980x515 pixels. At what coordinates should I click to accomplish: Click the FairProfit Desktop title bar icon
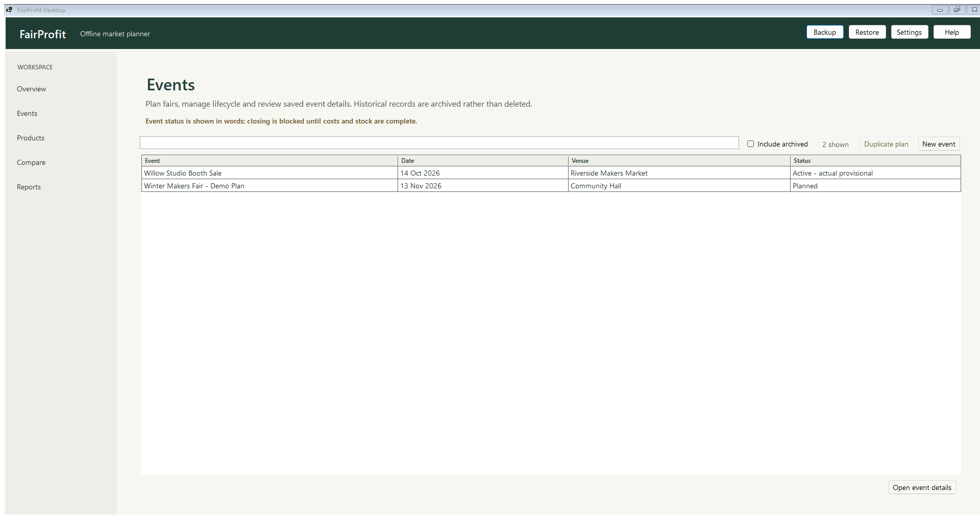click(x=9, y=10)
